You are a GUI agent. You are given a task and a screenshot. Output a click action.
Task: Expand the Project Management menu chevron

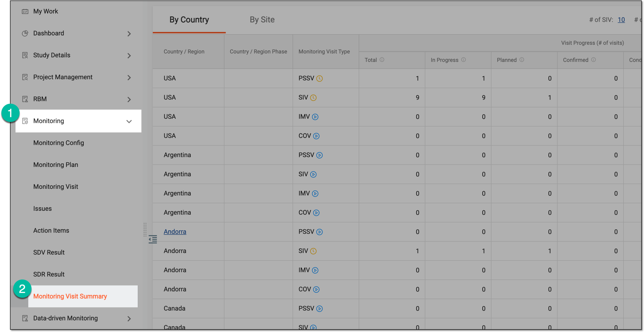129,78
